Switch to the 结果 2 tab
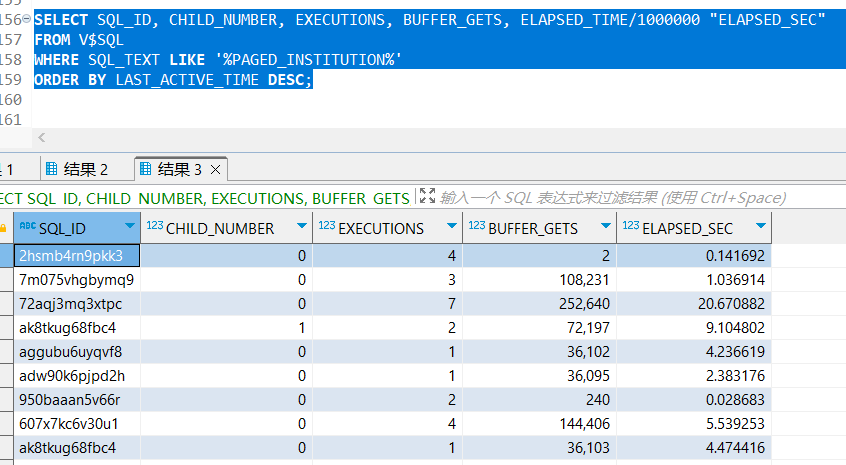 [77, 169]
